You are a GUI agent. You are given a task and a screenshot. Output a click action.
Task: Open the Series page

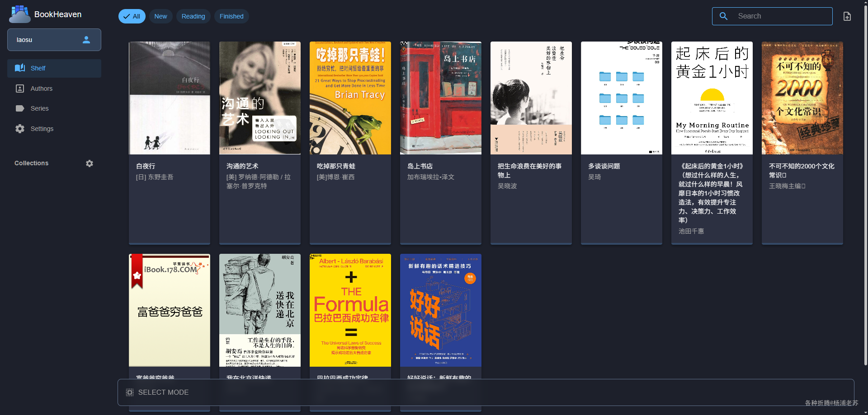(x=54, y=108)
